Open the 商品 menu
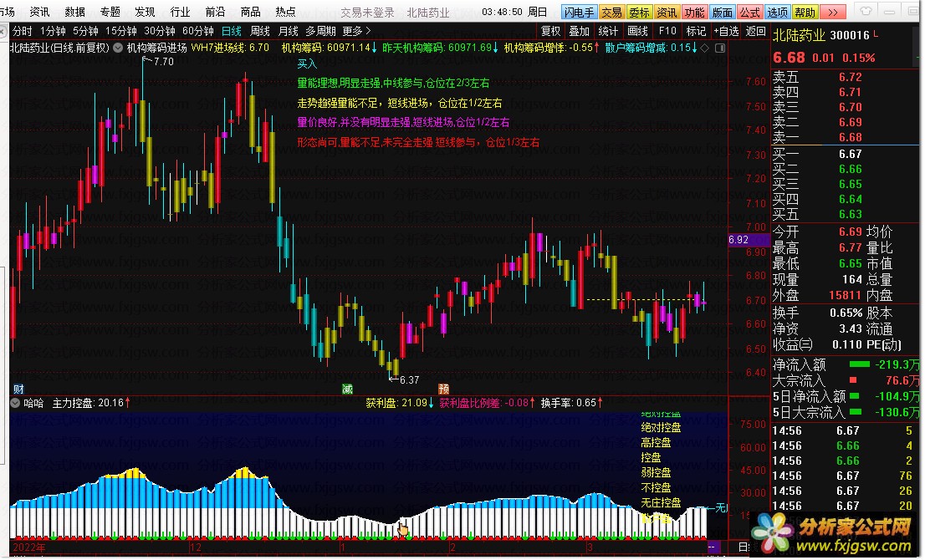The height and width of the screenshot is (560, 925). coord(250,12)
